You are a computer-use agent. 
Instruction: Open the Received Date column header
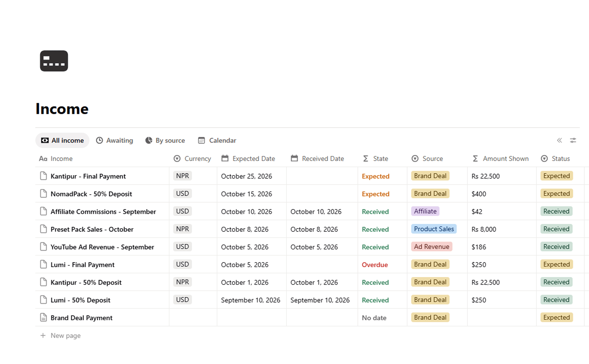click(317, 159)
